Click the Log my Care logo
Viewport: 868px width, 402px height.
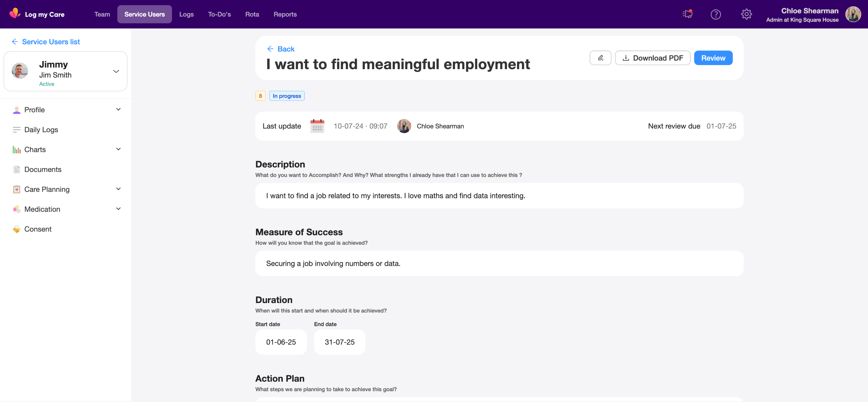(37, 14)
